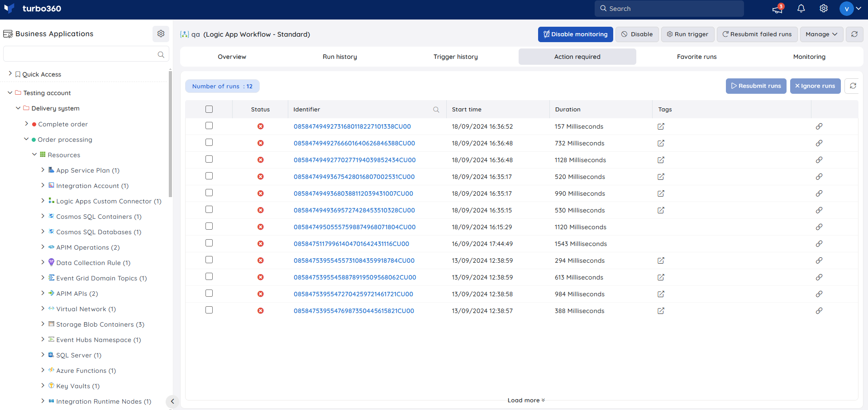Viewport: 868px width, 410px height.
Task: Switch to Run history tab
Action: [340, 57]
